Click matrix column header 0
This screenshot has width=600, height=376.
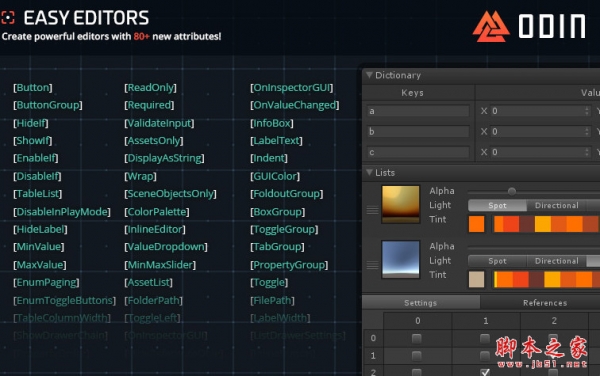(417, 321)
